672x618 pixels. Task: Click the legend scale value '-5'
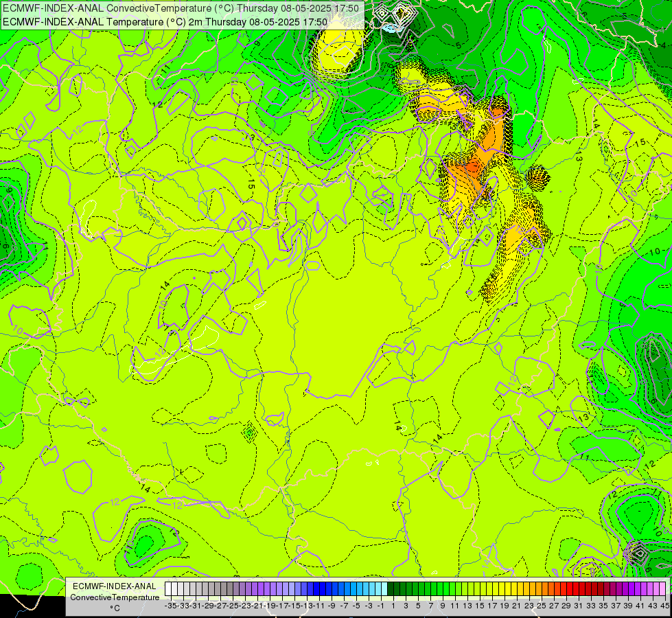[x=356, y=606]
